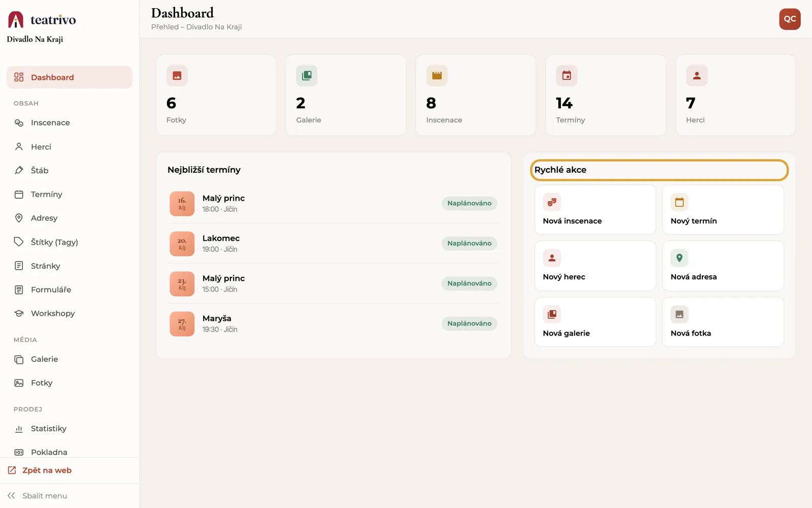Click the Nový termín quick action
Viewport: 812px width, 508px height.
(x=723, y=210)
